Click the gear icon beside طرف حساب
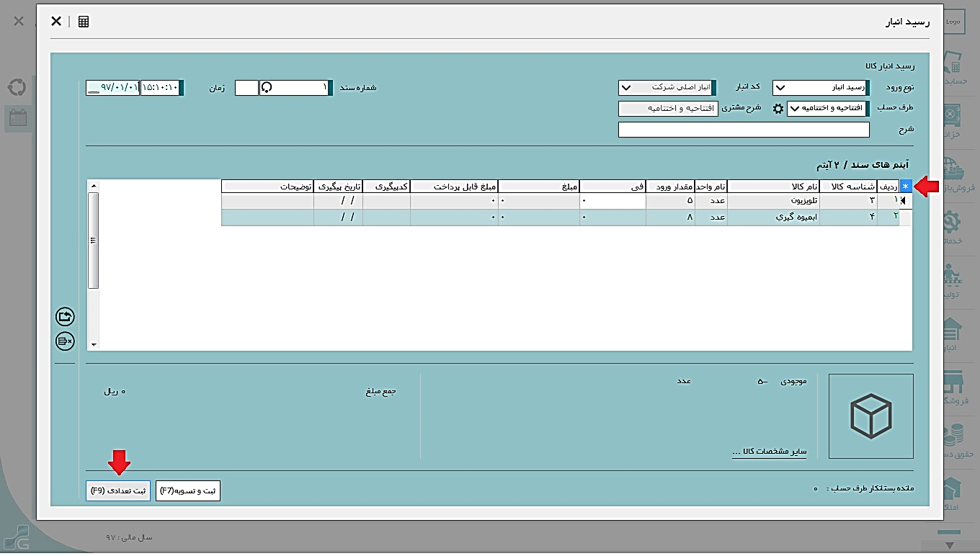Viewport: 980px width, 556px height. tap(778, 109)
